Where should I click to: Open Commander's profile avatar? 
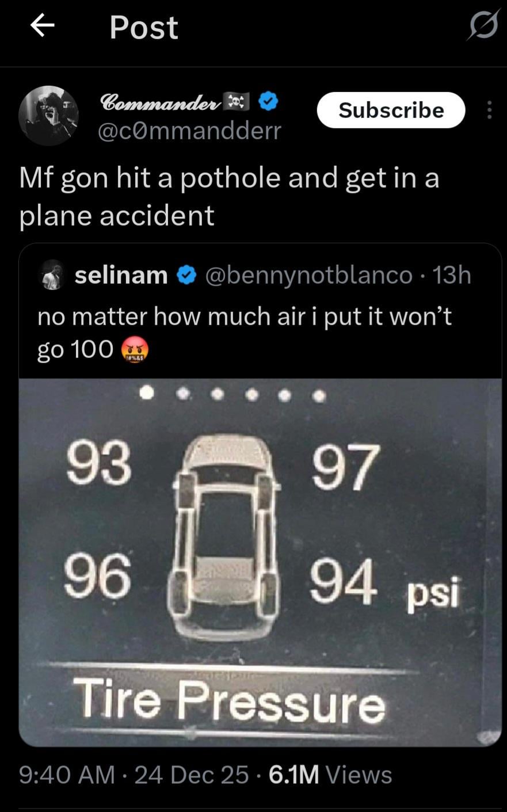pyautogui.click(x=48, y=116)
